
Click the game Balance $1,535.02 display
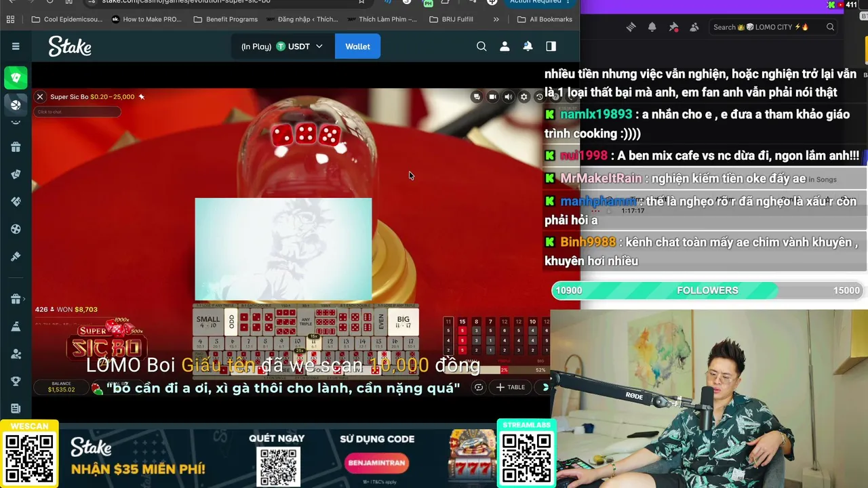point(61,387)
